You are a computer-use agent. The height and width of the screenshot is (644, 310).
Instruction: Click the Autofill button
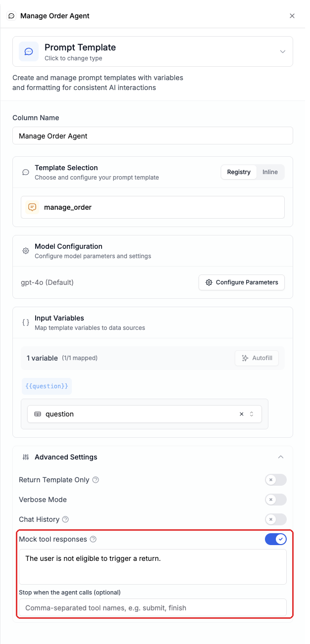pos(257,358)
